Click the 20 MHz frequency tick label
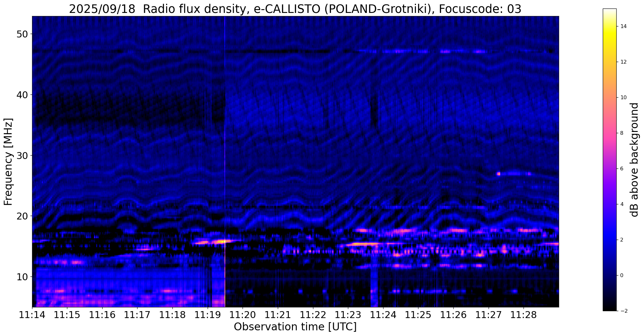This screenshot has width=644, height=336. (x=22, y=216)
